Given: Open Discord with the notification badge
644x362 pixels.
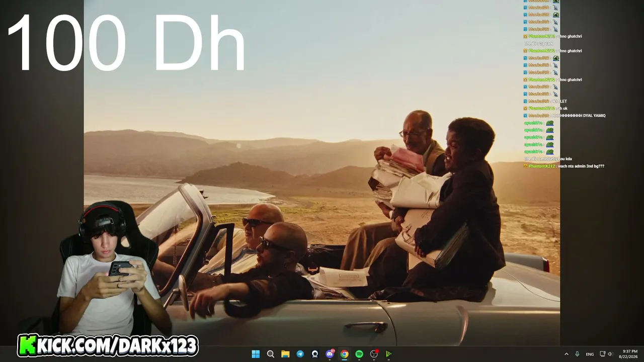Looking at the screenshot, I should click(330, 354).
